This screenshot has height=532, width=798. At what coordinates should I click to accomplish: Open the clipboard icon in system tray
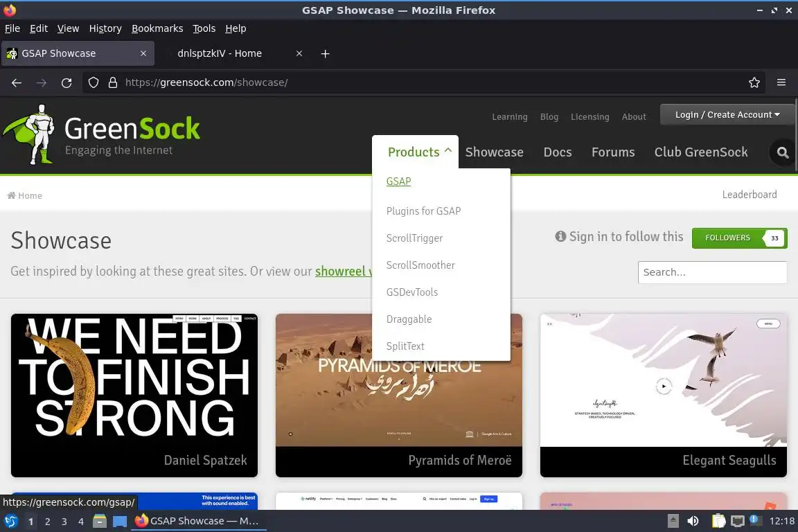coord(718,521)
